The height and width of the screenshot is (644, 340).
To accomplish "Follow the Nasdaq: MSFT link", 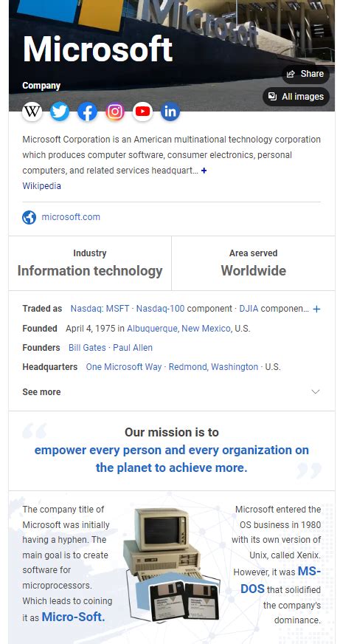I will [x=100, y=309].
